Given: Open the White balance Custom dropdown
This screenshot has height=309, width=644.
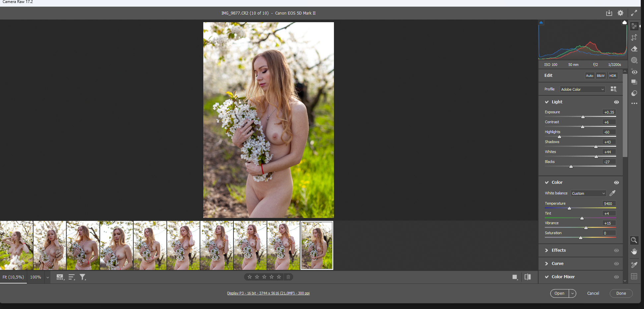Looking at the screenshot, I should point(588,193).
